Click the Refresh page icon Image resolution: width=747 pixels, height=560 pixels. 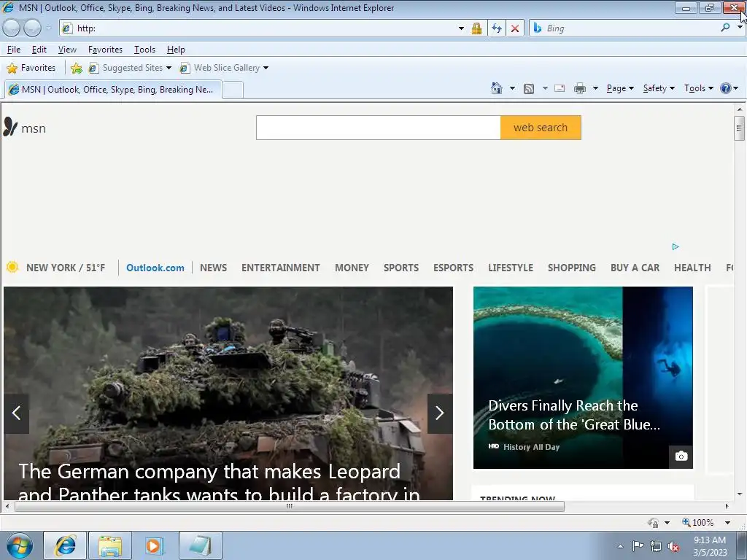click(496, 28)
